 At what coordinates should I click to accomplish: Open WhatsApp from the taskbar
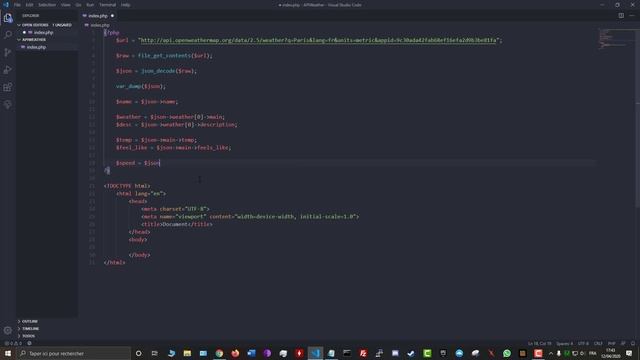(x=507, y=353)
